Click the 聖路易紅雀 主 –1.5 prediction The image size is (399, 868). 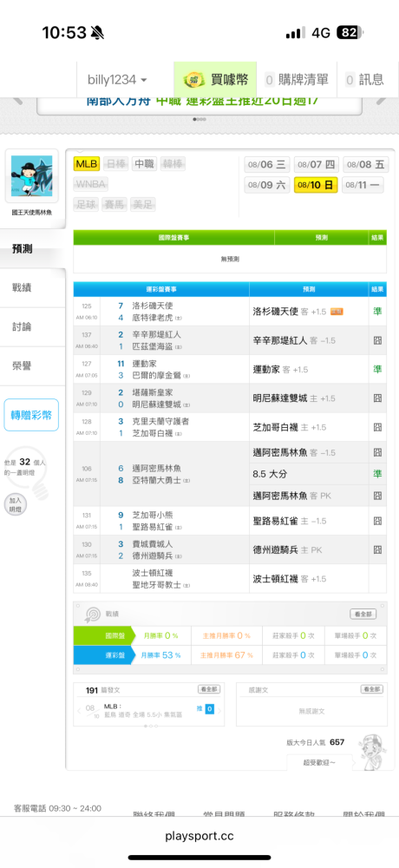click(x=290, y=521)
